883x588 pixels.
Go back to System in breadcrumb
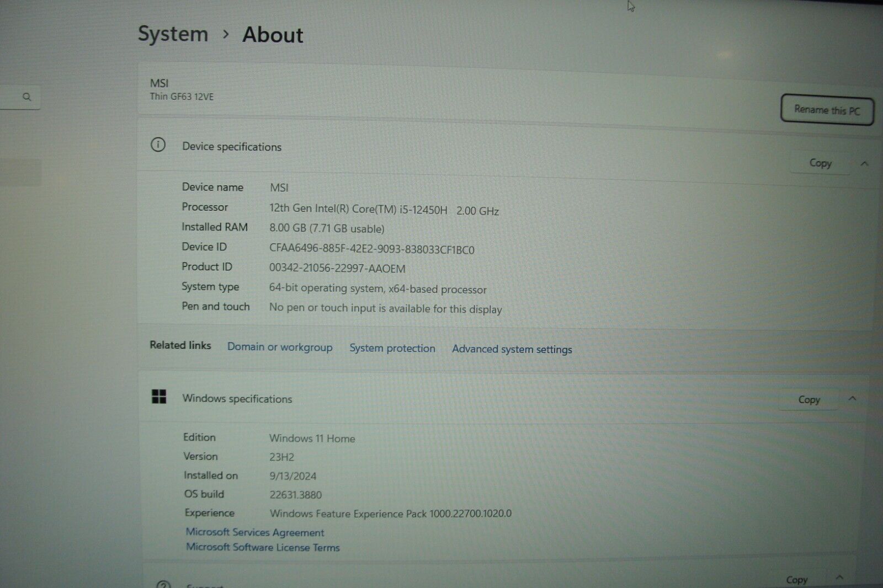click(173, 34)
